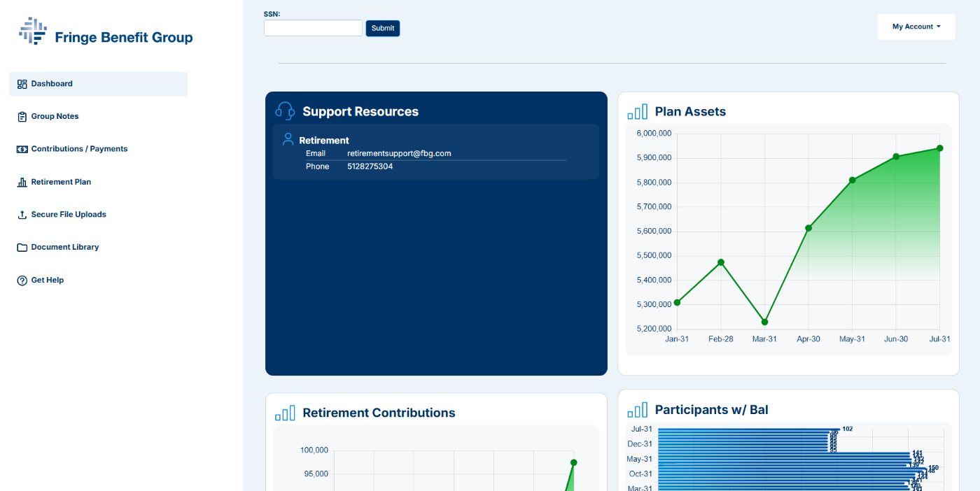The height and width of the screenshot is (491, 980).
Task: Click the retirementsupport@fbg.com email address
Action: [x=399, y=153]
